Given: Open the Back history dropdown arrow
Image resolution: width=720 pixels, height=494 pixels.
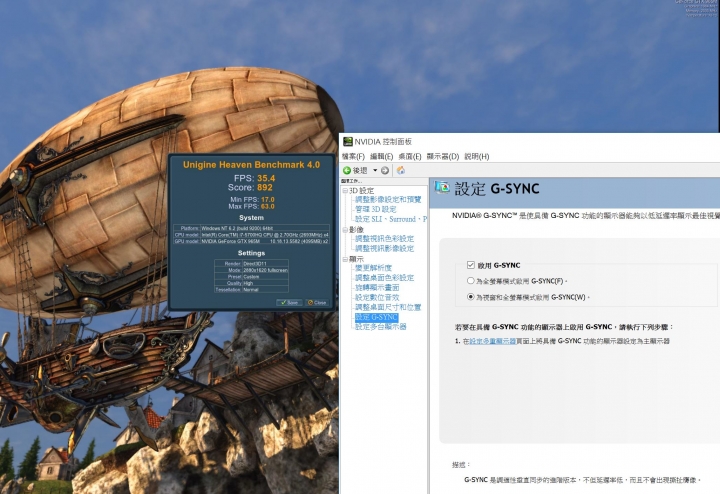Looking at the screenshot, I should click(x=375, y=170).
